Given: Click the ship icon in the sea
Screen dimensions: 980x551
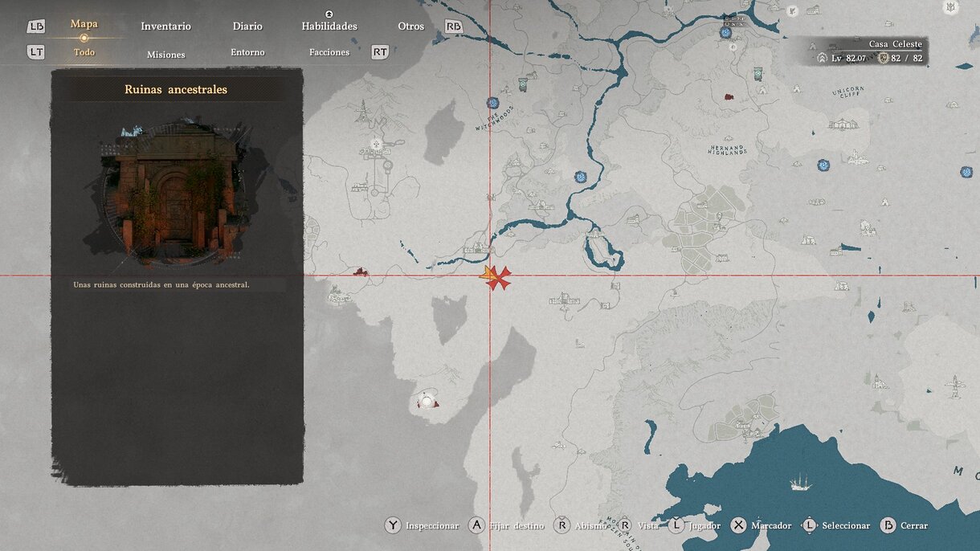Looking at the screenshot, I should 800,482.
